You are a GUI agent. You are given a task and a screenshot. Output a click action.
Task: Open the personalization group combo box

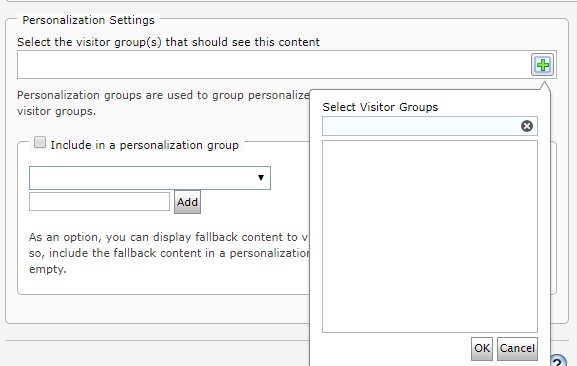point(150,178)
